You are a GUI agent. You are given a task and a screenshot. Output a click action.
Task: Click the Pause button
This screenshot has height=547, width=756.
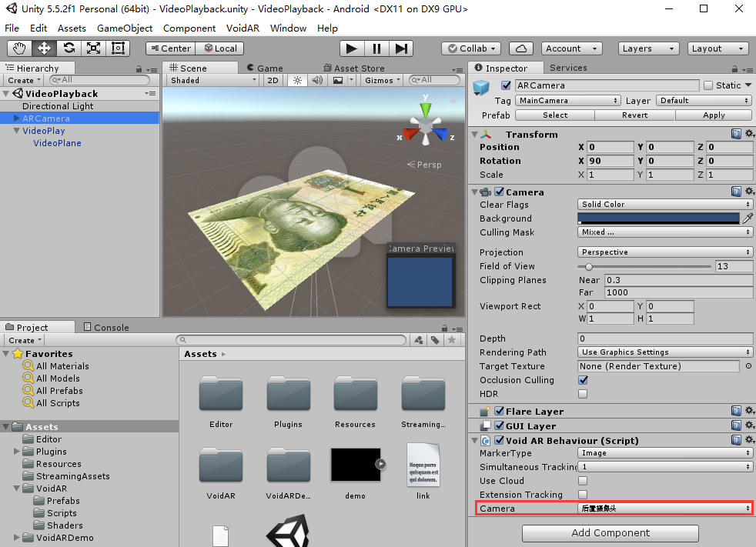pos(376,48)
